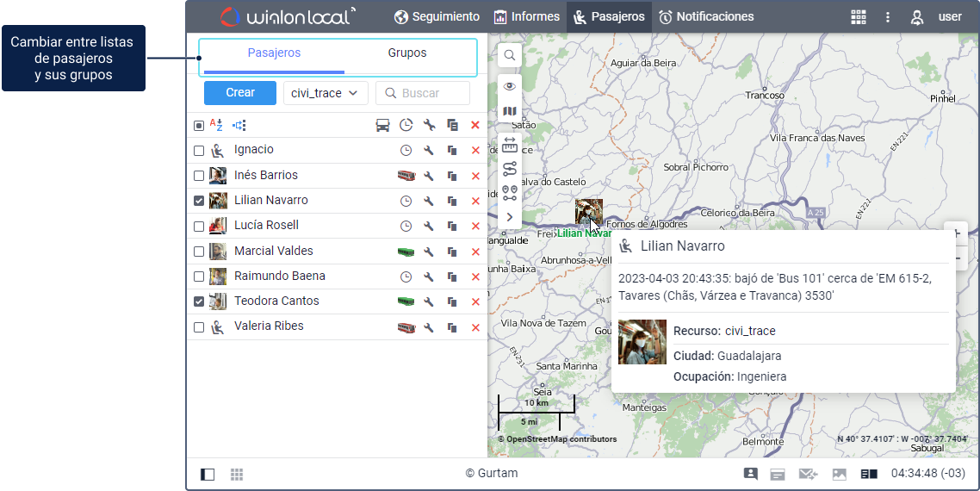Check the Marcial Valdes checkbox
Screen dimensions: 980x491
(x=199, y=252)
